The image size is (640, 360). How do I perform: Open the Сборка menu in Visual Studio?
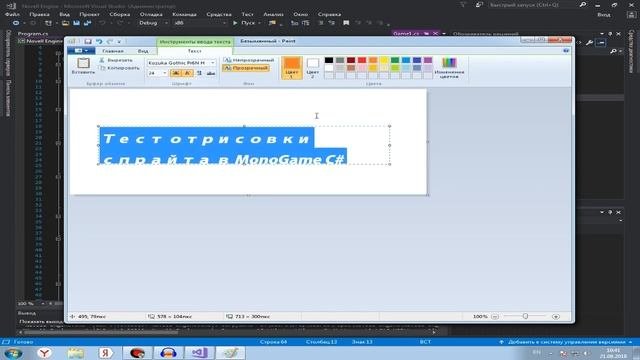coord(120,14)
